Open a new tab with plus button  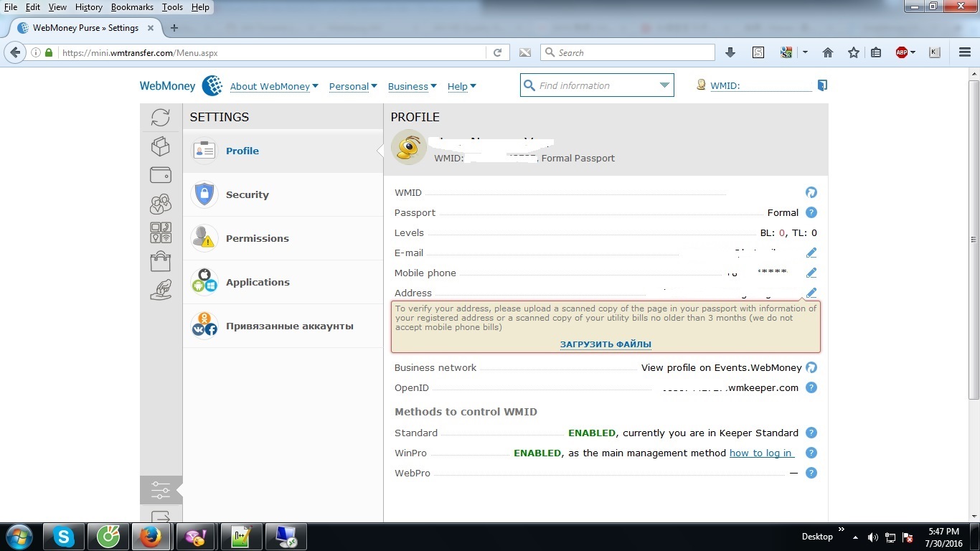pos(174,28)
